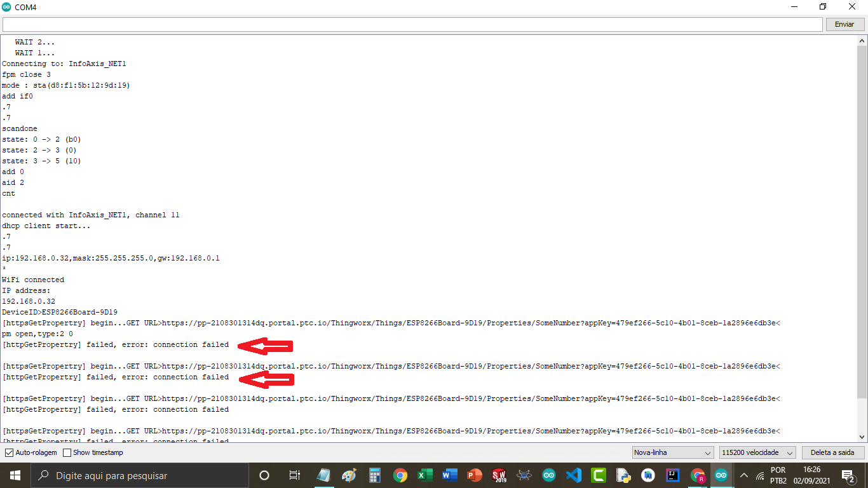
Task: Open Microsoft Excel from the taskbar
Action: coord(423,475)
